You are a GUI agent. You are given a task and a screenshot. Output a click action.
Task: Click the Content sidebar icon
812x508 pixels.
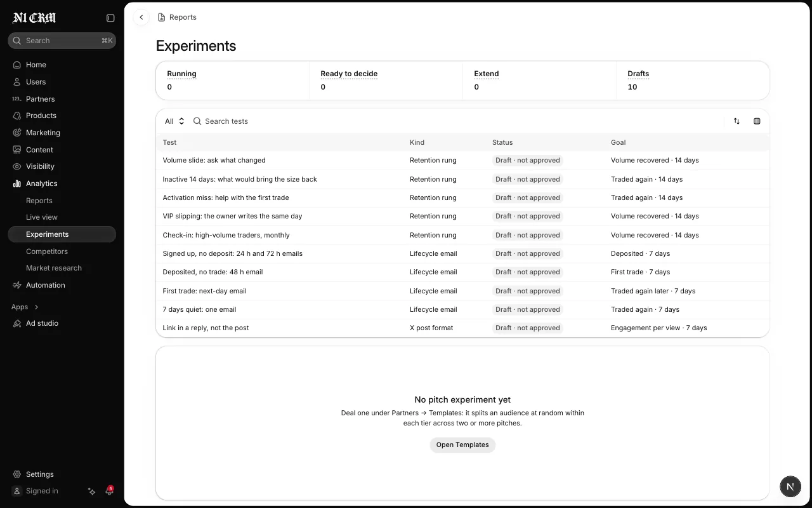[17, 150]
